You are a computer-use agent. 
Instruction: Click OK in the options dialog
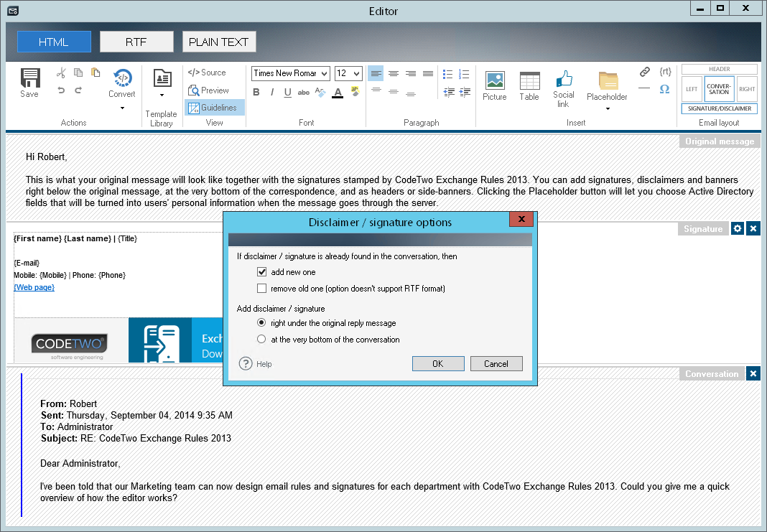coord(438,364)
